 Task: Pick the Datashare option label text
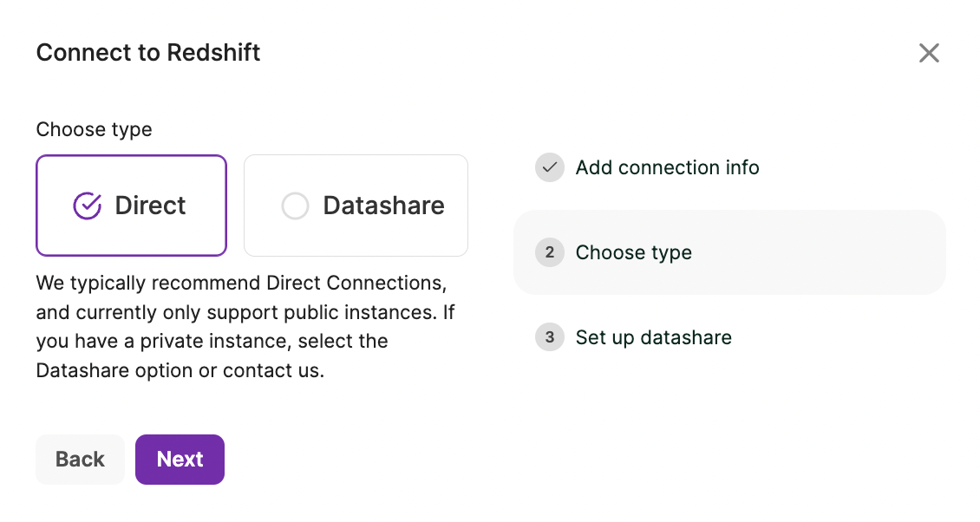383,206
